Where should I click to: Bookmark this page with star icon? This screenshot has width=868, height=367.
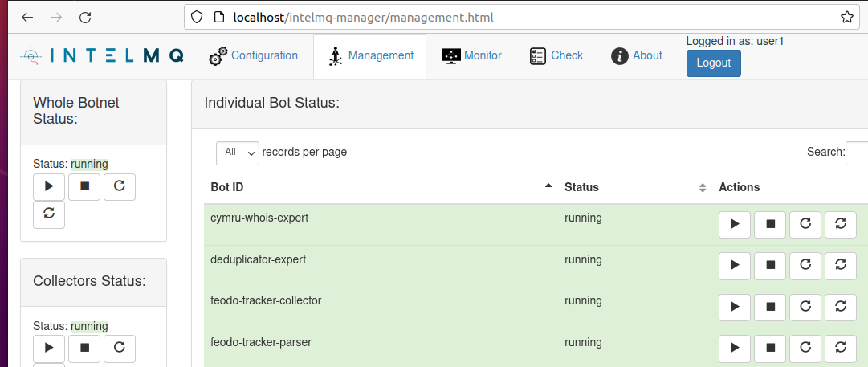pos(846,17)
